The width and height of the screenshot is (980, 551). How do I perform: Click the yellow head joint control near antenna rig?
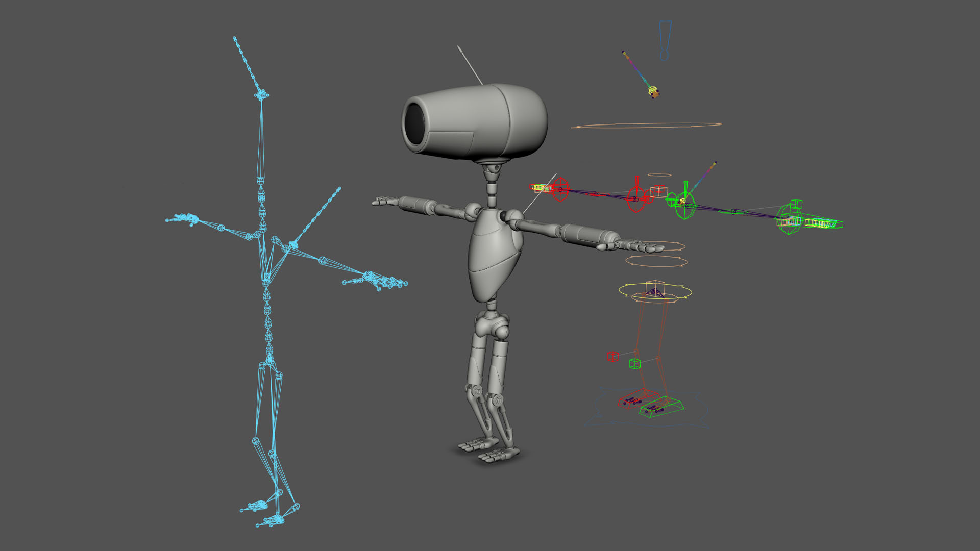(653, 91)
